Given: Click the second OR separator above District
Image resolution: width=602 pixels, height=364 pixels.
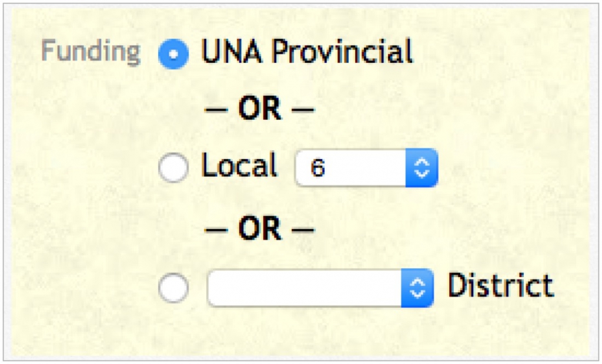Looking at the screenshot, I should coord(260,229).
